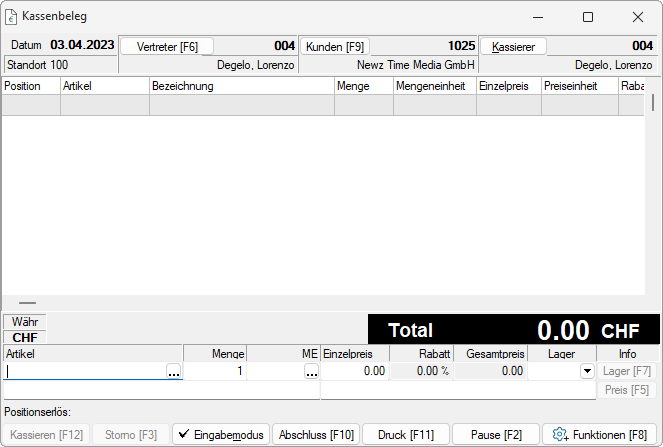Click the ME unit lookup ellipsis button
The height and width of the screenshot is (447, 663).
pyautogui.click(x=311, y=371)
